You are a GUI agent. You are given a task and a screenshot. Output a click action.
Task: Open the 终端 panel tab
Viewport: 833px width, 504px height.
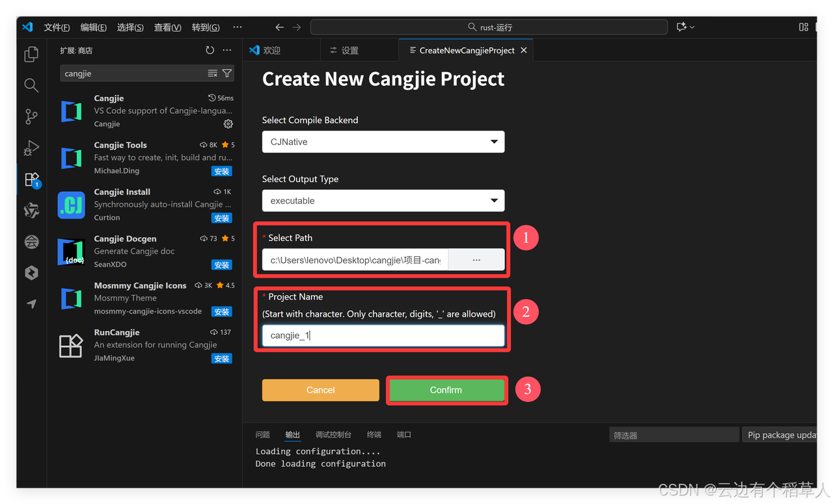374,434
